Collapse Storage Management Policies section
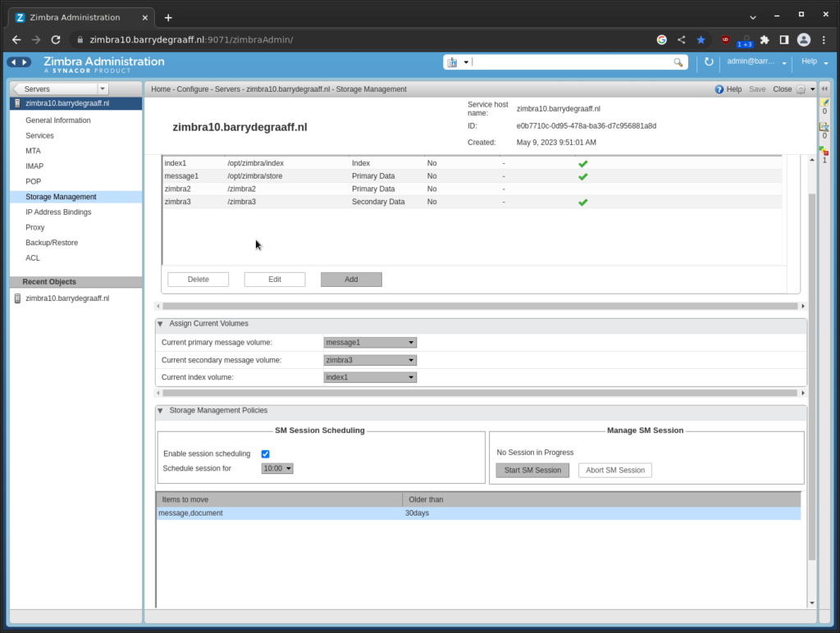The height and width of the screenshot is (633, 840). [x=160, y=411]
